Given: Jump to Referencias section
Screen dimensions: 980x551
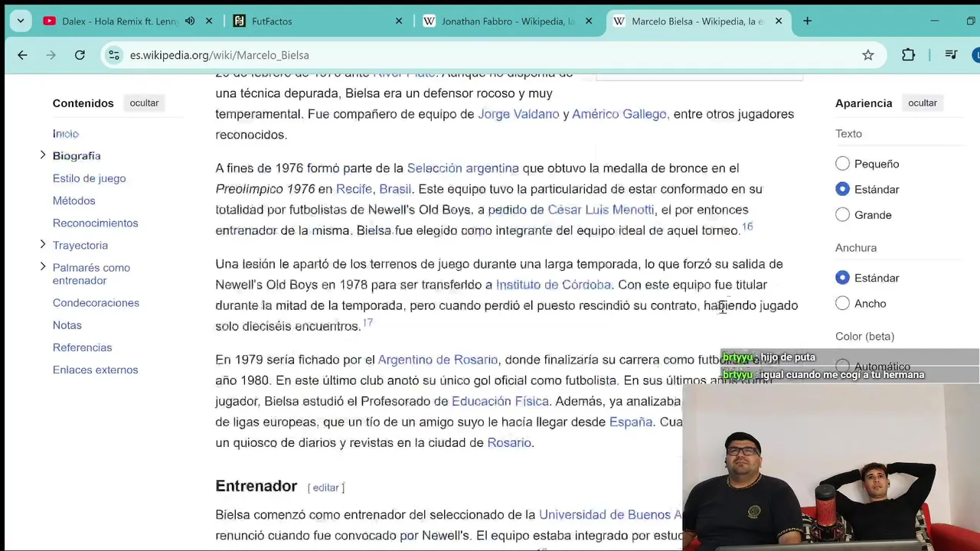Looking at the screenshot, I should point(82,347).
